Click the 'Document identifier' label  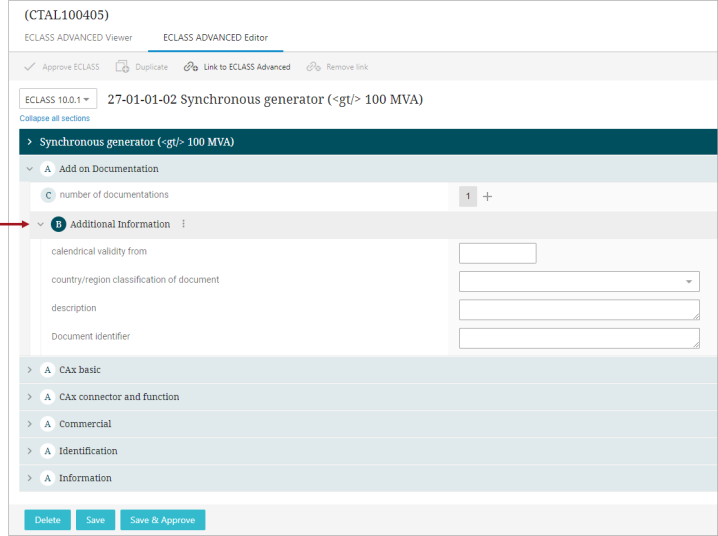pos(91,336)
